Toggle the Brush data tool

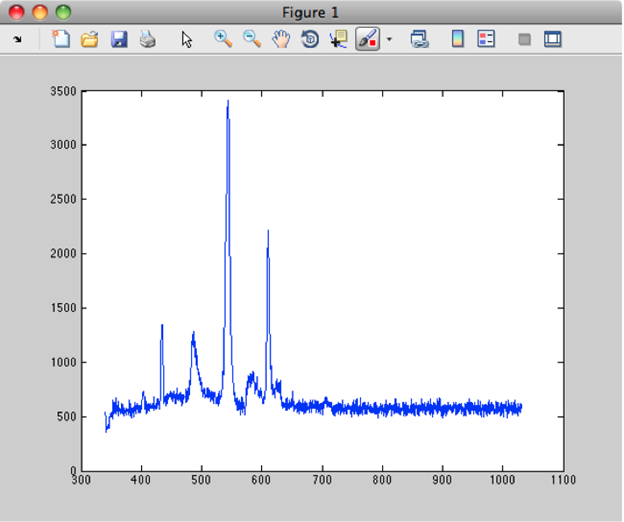[x=368, y=39]
